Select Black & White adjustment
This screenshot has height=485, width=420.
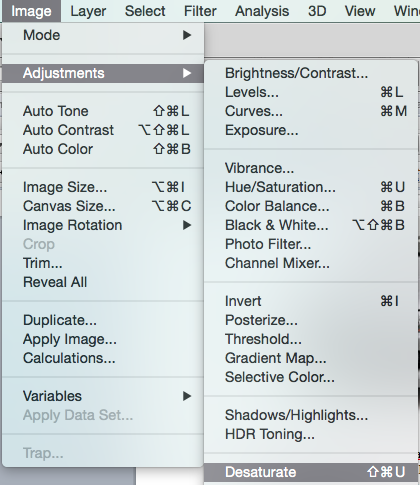[311, 225]
